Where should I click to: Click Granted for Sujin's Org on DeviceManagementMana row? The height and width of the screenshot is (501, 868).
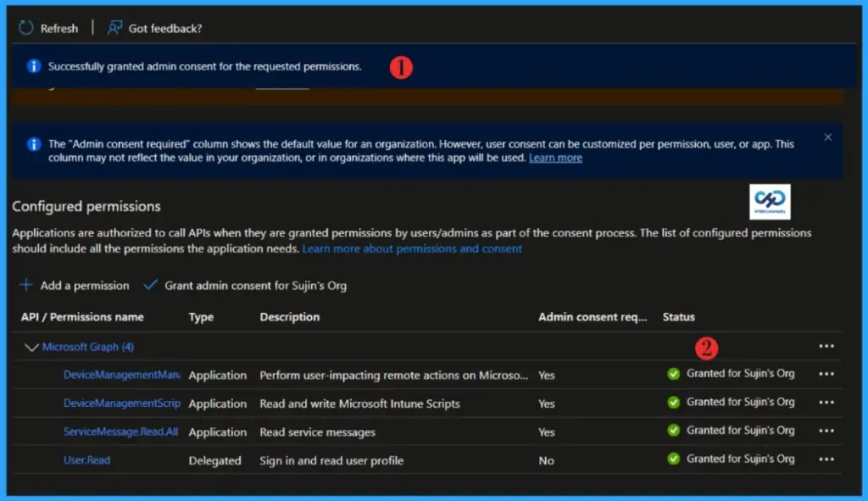(741, 374)
